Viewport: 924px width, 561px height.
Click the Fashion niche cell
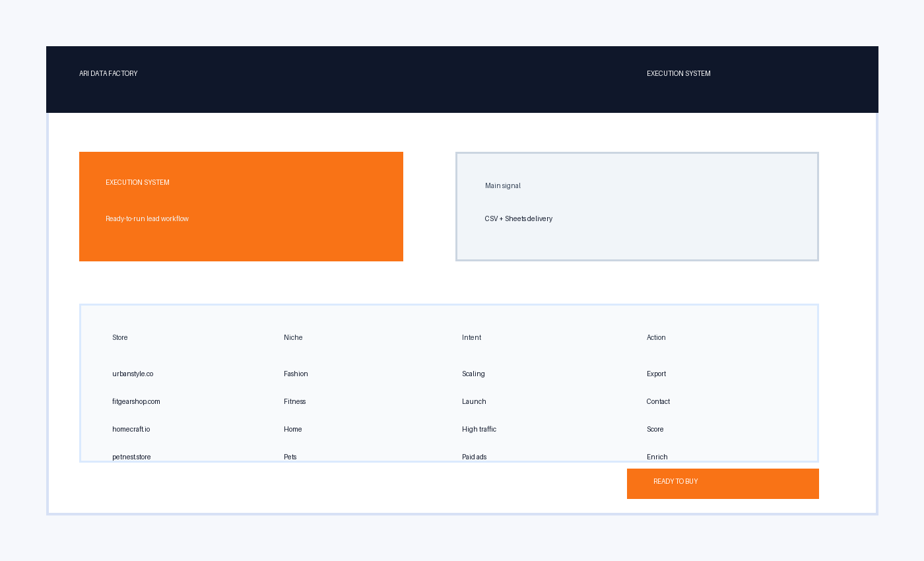[x=296, y=374]
